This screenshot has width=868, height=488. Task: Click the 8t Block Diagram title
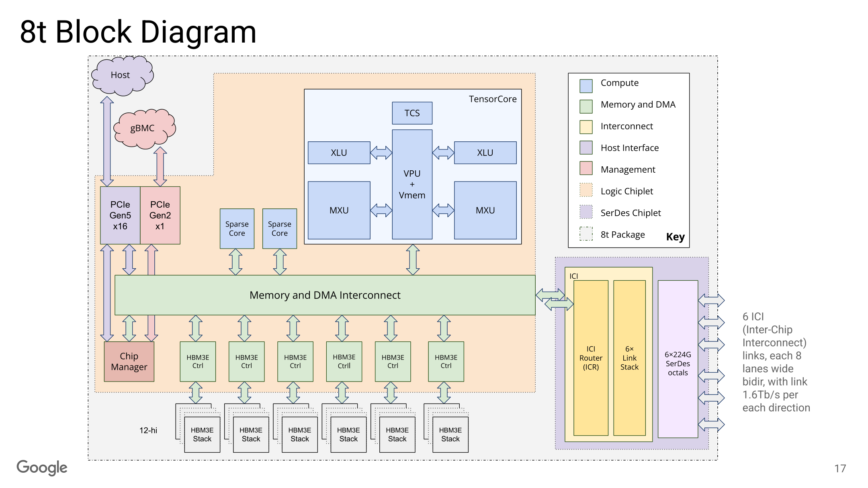pyautogui.click(x=138, y=32)
